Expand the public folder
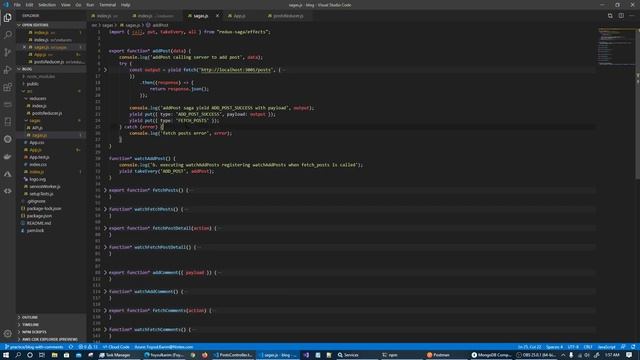640x360 pixels. [x=33, y=84]
